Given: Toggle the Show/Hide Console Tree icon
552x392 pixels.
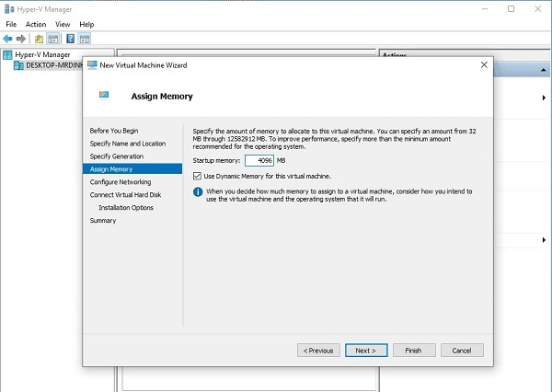Looking at the screenshot, I should 53,39.
